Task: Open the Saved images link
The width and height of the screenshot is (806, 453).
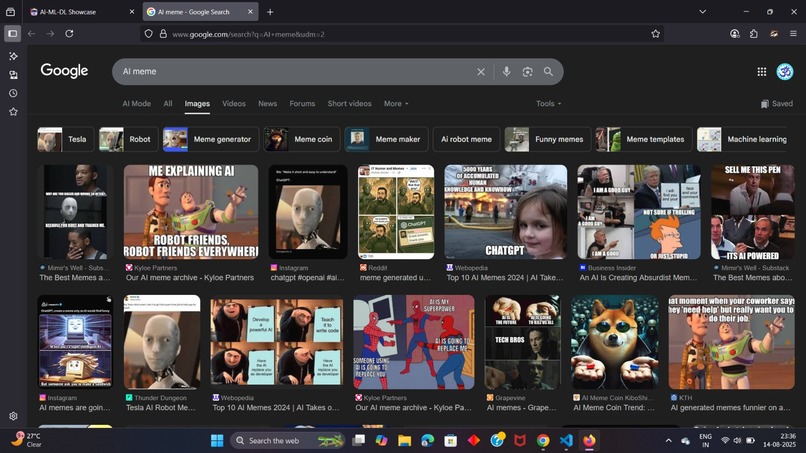Action: (777, 103)
